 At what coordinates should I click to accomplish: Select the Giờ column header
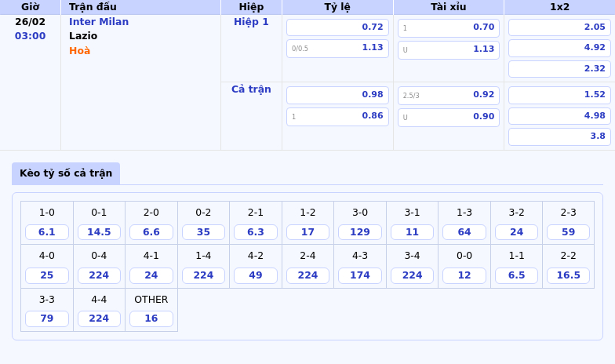pos(30,6)
